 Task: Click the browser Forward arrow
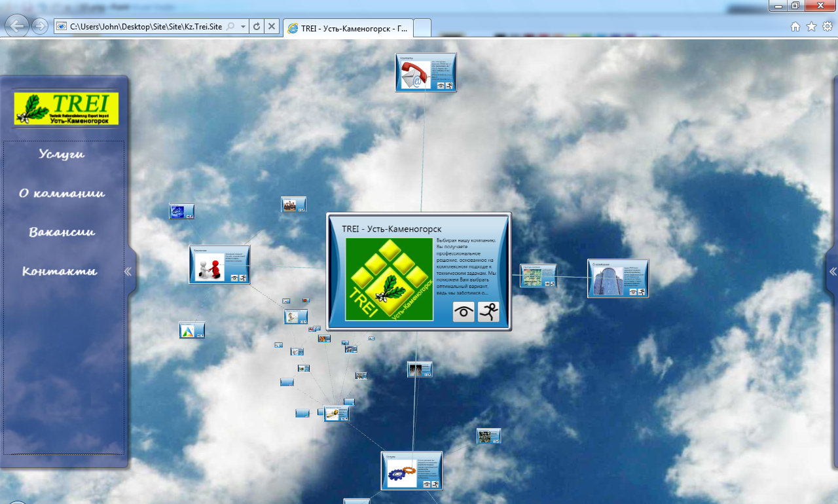point(40,26)
